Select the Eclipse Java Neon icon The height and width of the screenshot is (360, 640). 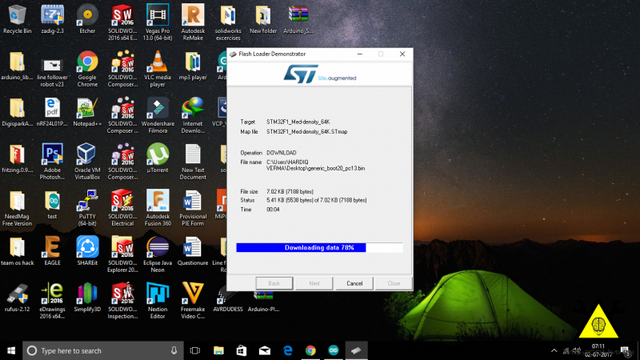click(x=158, y=254)
